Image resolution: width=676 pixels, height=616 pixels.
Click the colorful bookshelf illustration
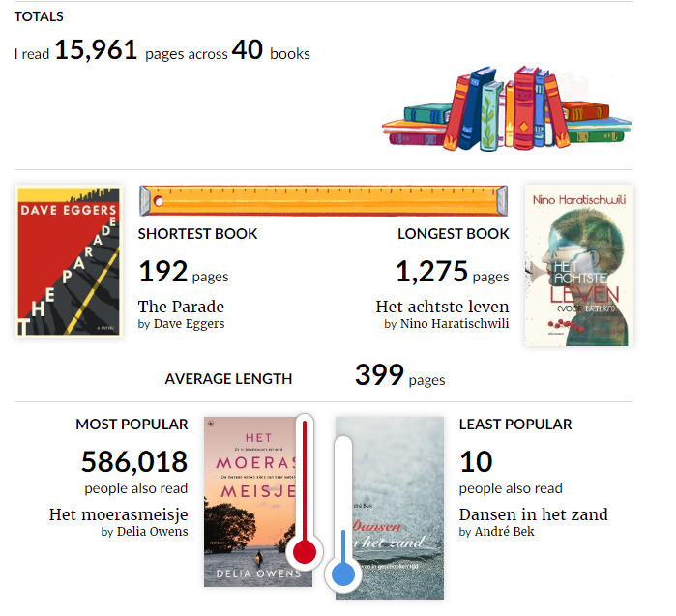507,108
